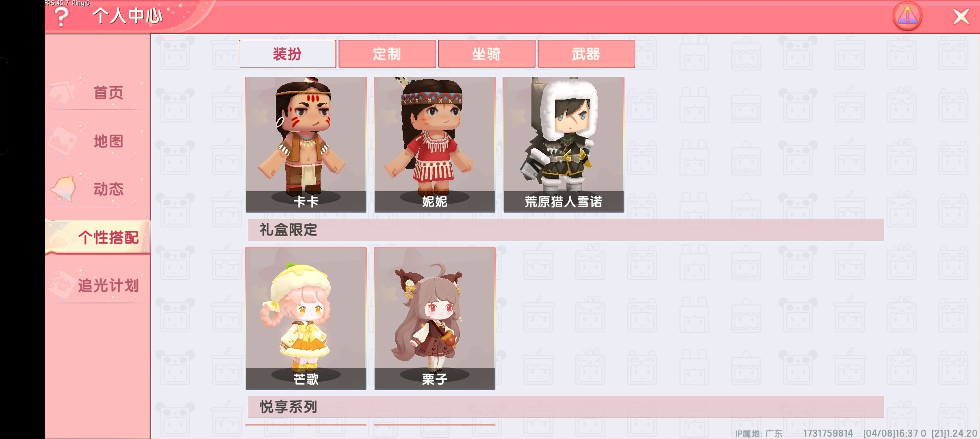This screenshot has height=439, width=980.
Task: Switch to the 坐骑 tab
Action: (486, 54)
